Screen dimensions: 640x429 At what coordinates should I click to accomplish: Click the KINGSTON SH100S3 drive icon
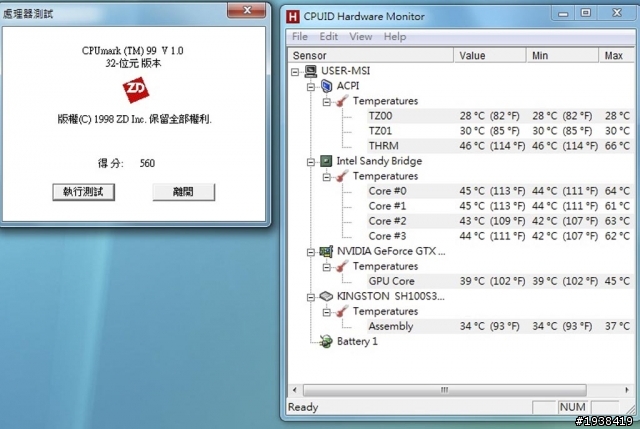(326, 296)
